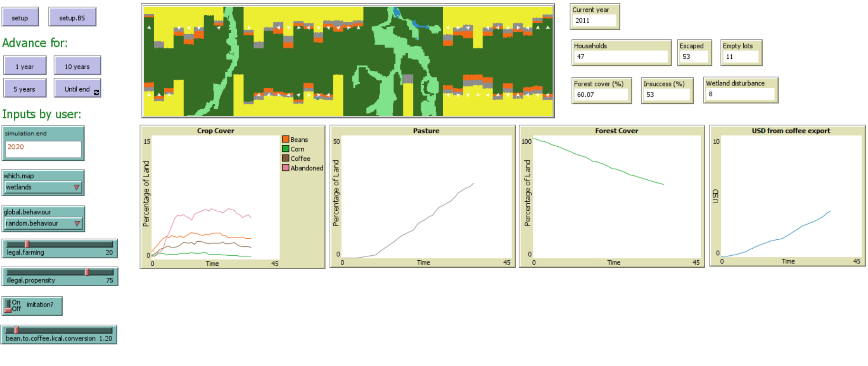The width and height of the screenshot is (868, 366).
Task: Click the orange Beans legend swatch
Action: click(286, 140)
